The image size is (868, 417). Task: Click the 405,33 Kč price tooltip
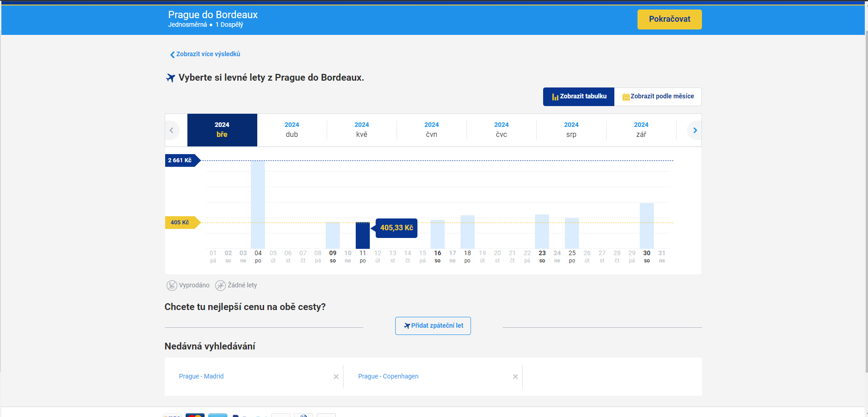(396, 228)
